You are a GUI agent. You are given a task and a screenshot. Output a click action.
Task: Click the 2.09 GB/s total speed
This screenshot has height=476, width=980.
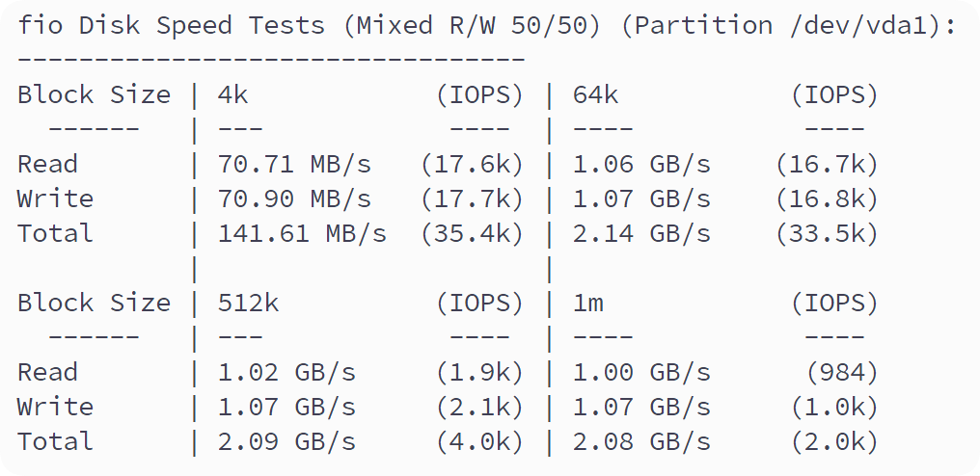click(286, 441)
